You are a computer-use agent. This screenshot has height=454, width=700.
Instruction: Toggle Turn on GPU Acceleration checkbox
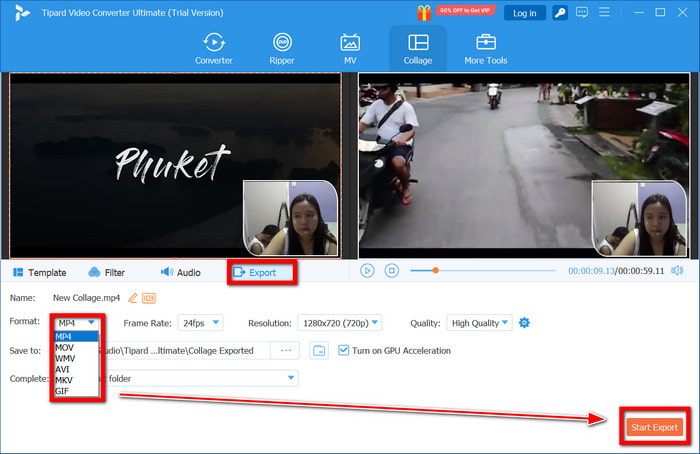344,351
